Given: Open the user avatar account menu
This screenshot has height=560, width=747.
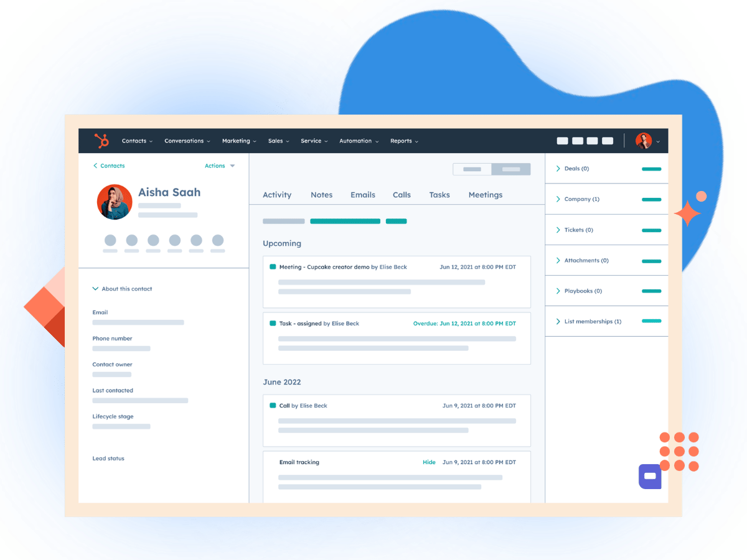Looking at the screenshot, I should pos(647,141).
